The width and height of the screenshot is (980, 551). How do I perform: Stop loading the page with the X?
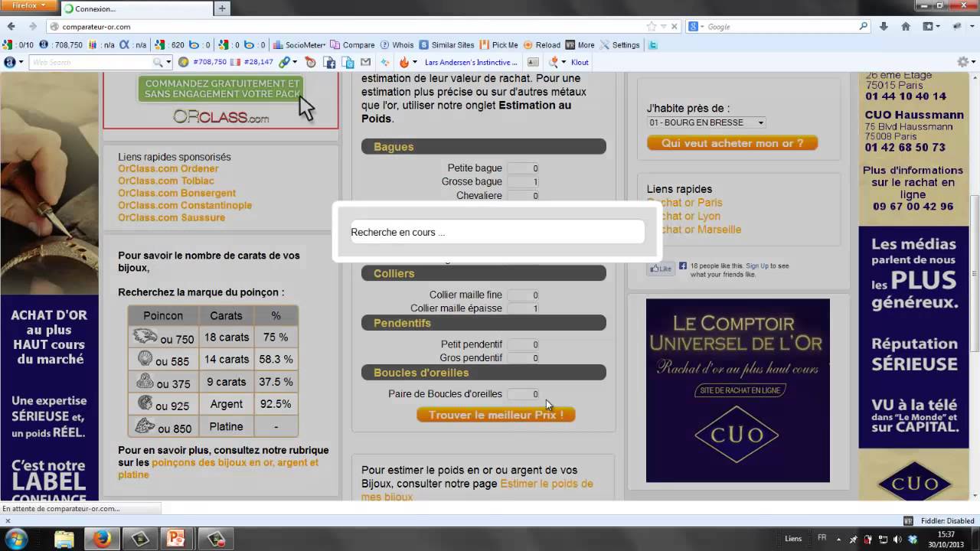675,27
